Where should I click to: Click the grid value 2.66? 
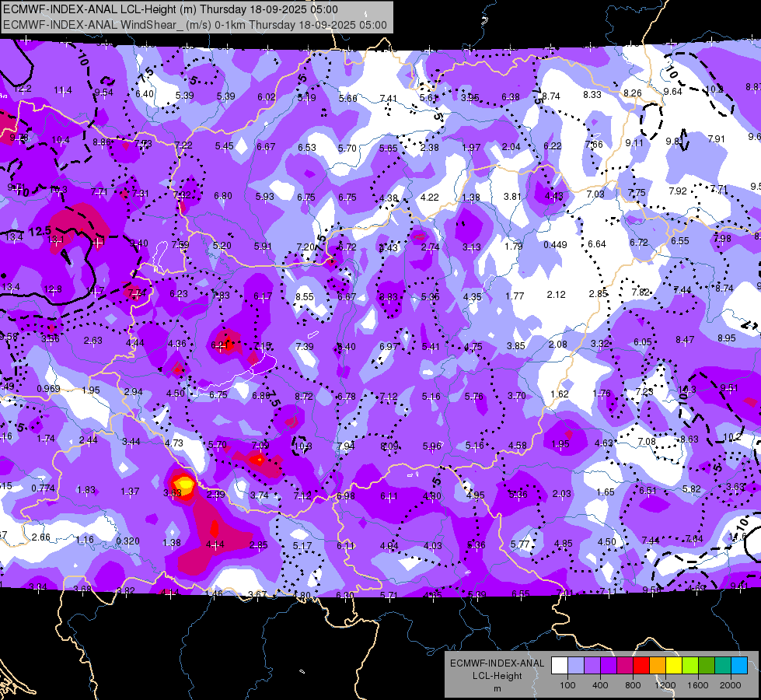coord(41,537)
